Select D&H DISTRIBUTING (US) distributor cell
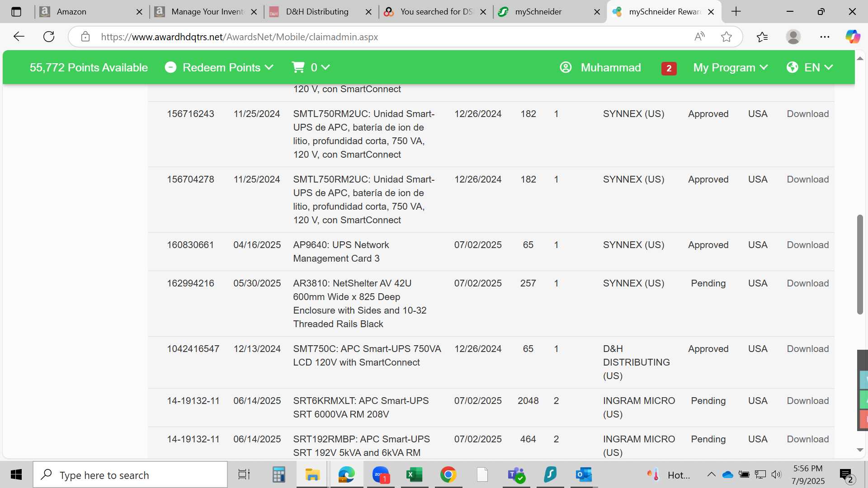The width and height of the screenshot is (868, 488). pyautogui.click(x=636, y=362)
